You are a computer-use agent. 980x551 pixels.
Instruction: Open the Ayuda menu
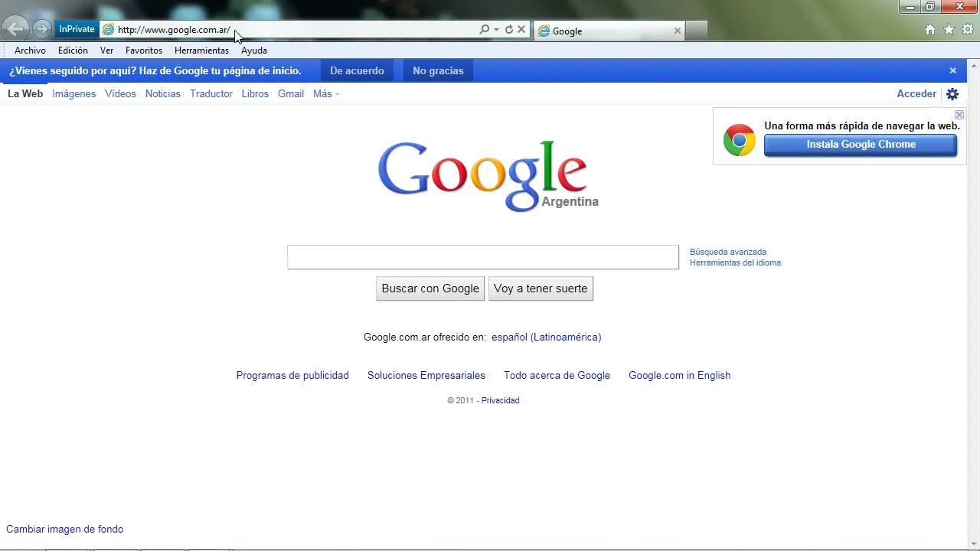(254, 51)
